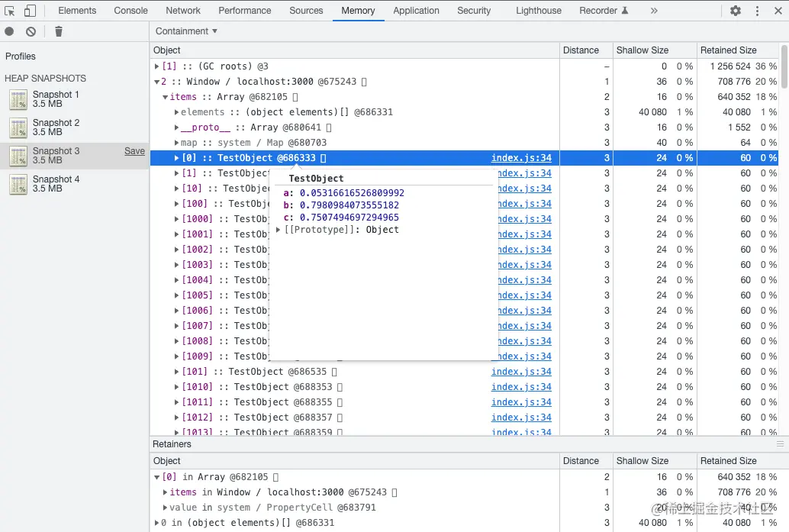Click the reveal icon beside TestObject @688353

pyautogui.click(x=340, y=387)
